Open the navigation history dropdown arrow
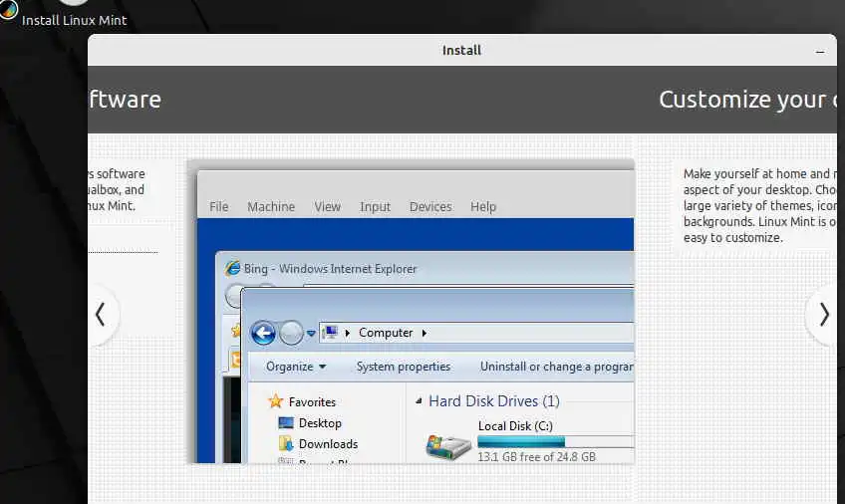845x504 pixels. pyautogui.click(x=311, y=334)
